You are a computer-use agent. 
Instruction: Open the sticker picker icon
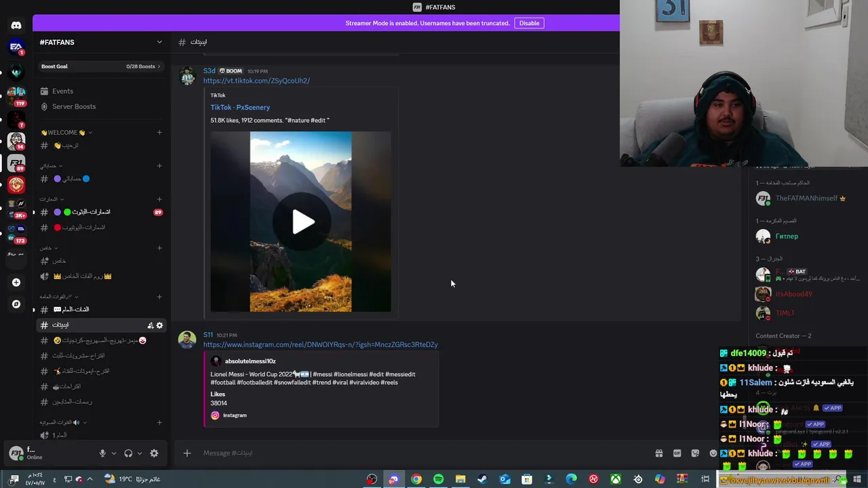pos(695,453)
